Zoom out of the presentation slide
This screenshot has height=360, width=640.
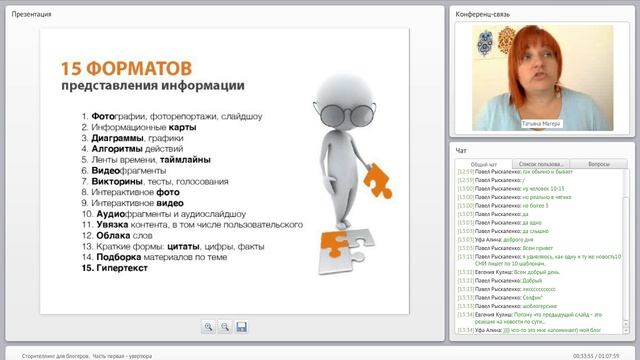[x=225, y=327]
